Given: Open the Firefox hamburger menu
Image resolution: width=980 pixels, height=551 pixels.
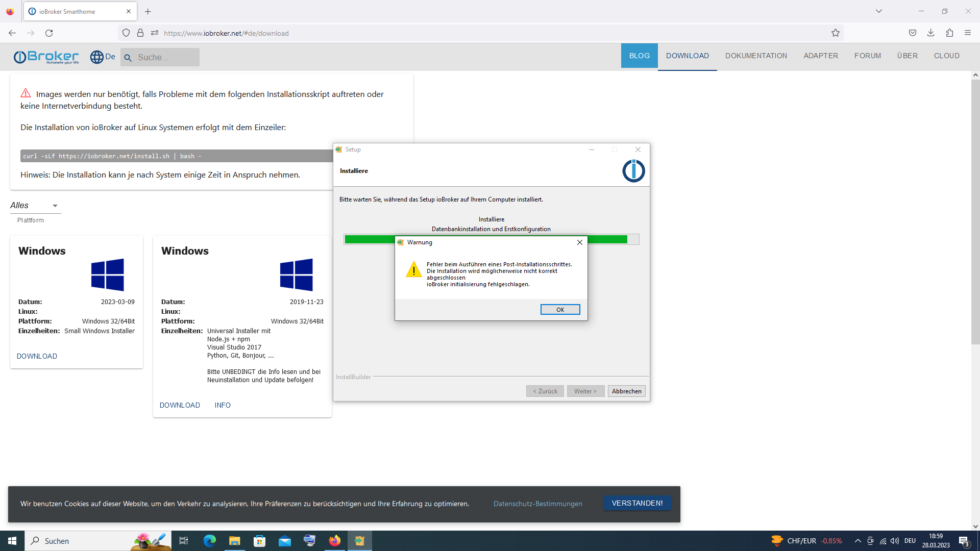Looking at the screenshot, I should (x=968, y=33).
